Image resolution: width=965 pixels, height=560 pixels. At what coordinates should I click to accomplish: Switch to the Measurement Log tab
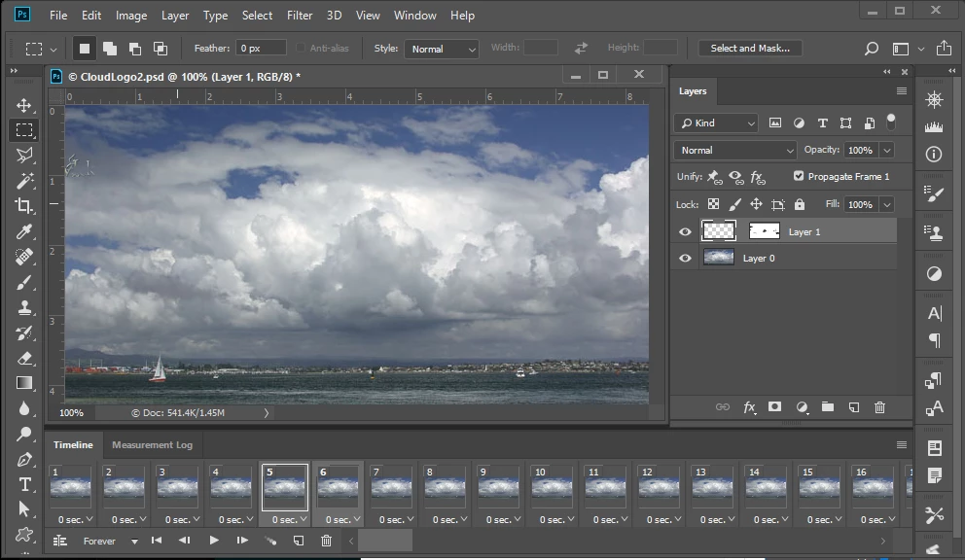pyautogui.click(x=152, y=445)
